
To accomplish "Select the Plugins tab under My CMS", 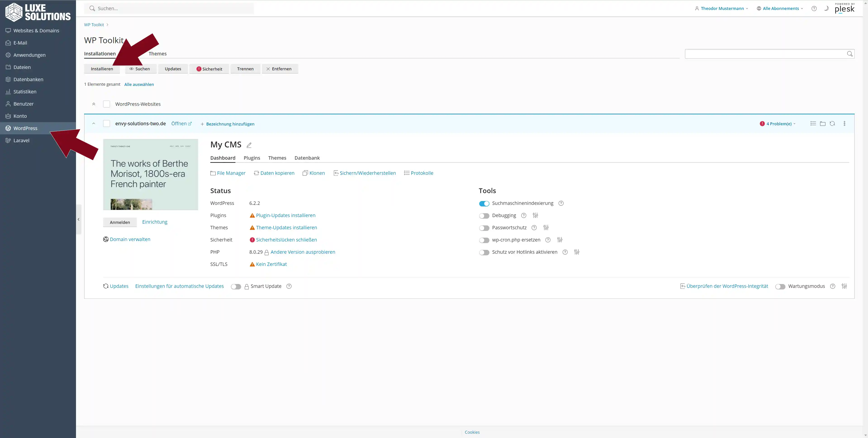I will click(252, 158).
